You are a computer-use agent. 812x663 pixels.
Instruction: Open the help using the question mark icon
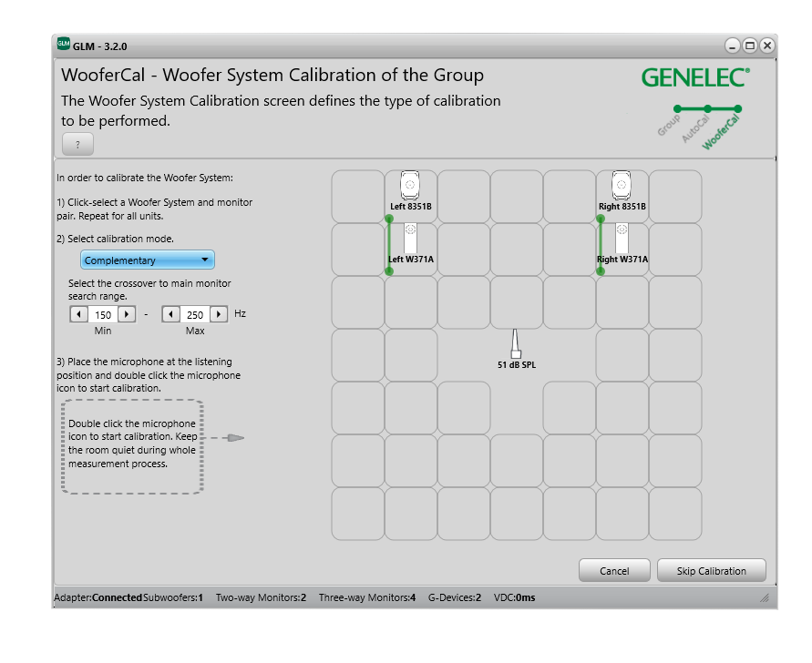click(77, 144)
